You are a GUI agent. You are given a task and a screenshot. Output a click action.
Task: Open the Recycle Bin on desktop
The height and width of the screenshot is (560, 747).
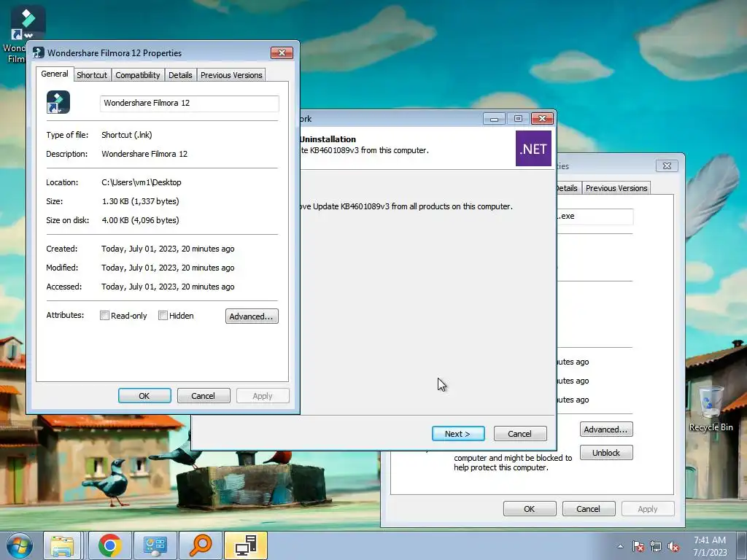coord(711,408)
